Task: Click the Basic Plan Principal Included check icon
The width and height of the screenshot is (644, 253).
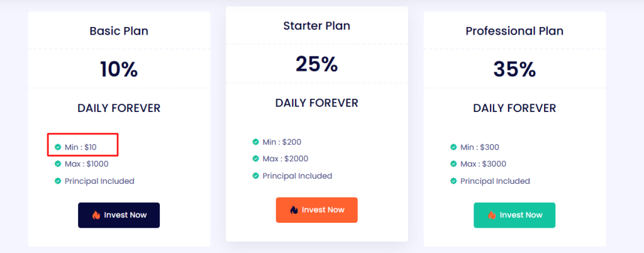Action: (58, 181)
